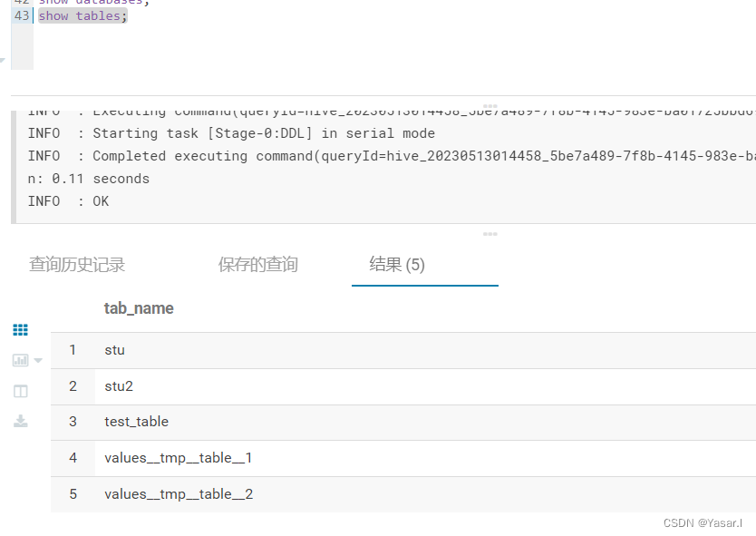This screenshot has width=756, height=536.
Task: Click the 'INFO : OK' log line
Action: click(x=69, y=201)
